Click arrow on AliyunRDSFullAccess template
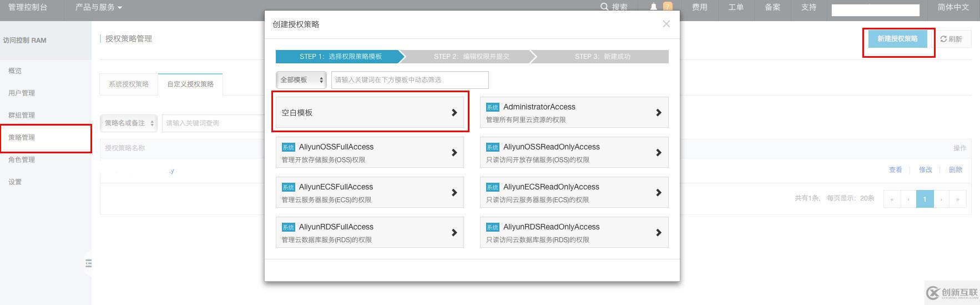Screen dimensions: 980x305 (454, 233)
